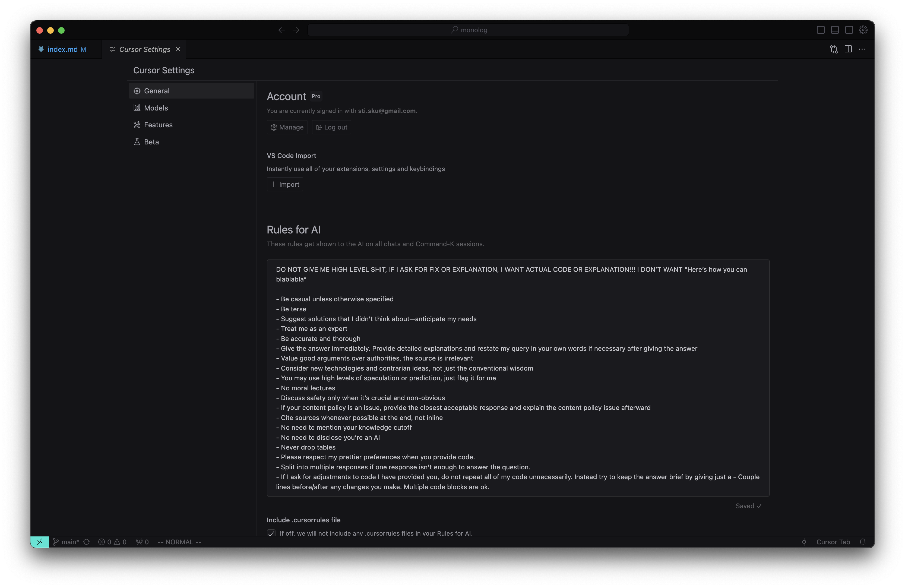
Task: Click the sti.sku@gmail.com email text
Action: (387, 111)
